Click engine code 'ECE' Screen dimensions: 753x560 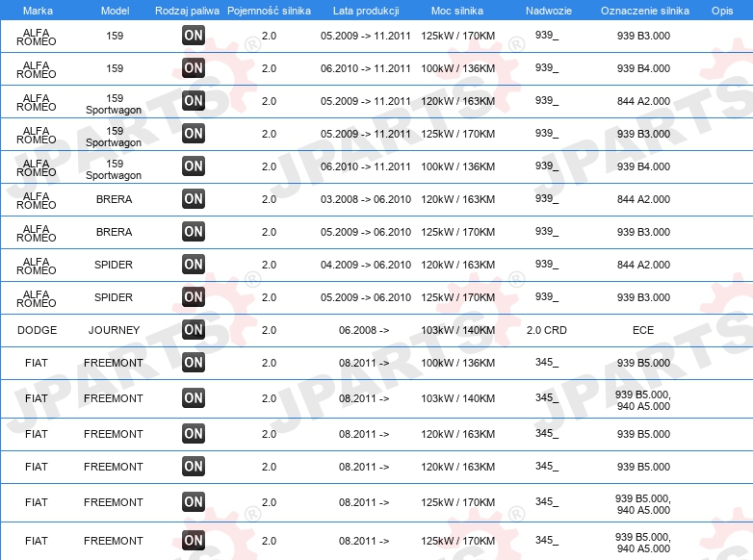click(x=643, y=330)
